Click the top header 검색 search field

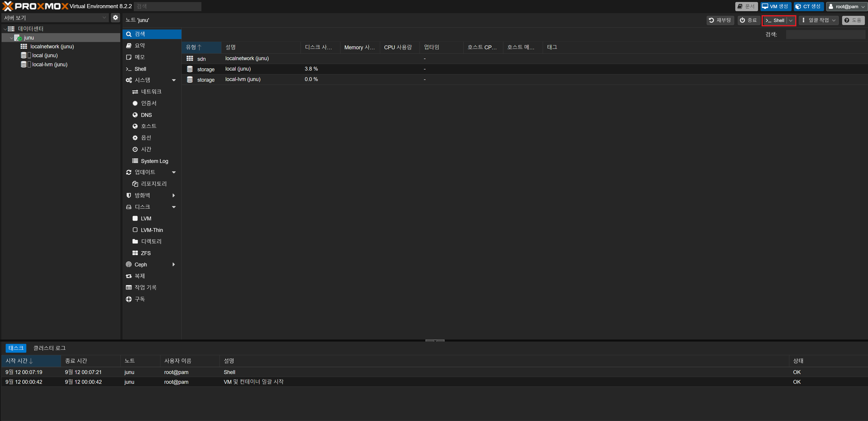[167, 6]
